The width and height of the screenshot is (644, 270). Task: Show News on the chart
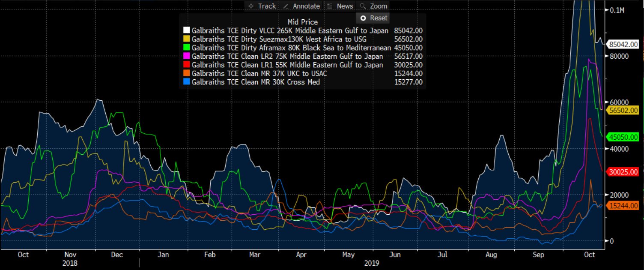(x=340, y=6)
